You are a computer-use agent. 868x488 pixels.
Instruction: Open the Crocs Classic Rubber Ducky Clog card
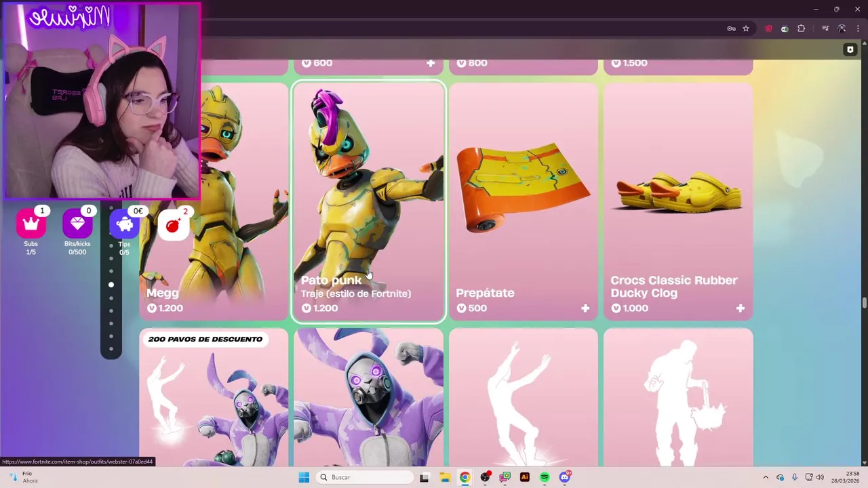point(678,201)
